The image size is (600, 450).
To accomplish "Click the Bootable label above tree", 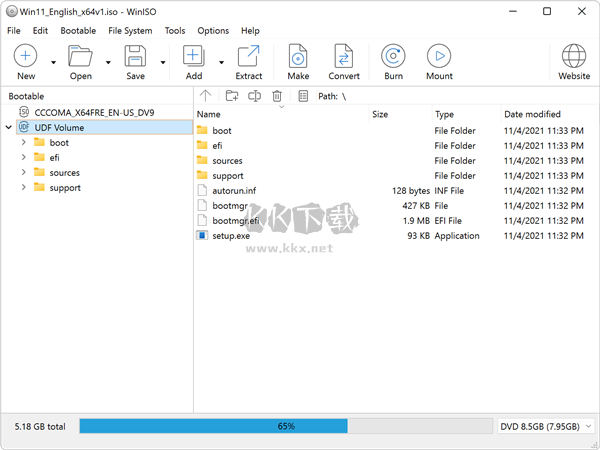I will 26,96.
